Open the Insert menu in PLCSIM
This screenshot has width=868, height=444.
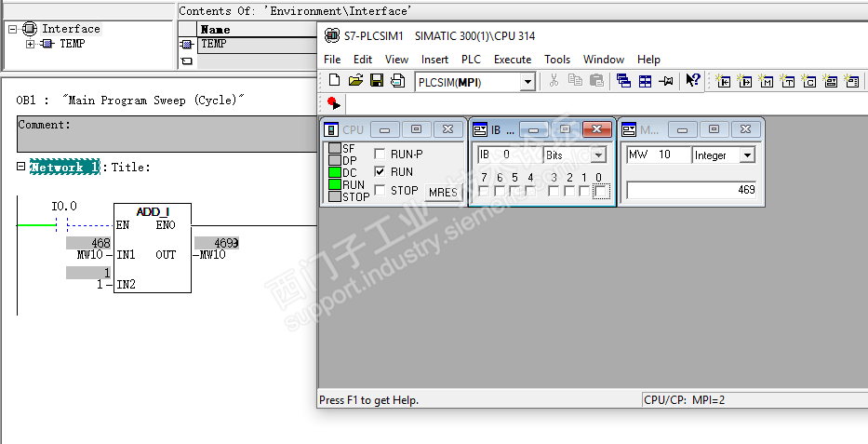(434, 60)
